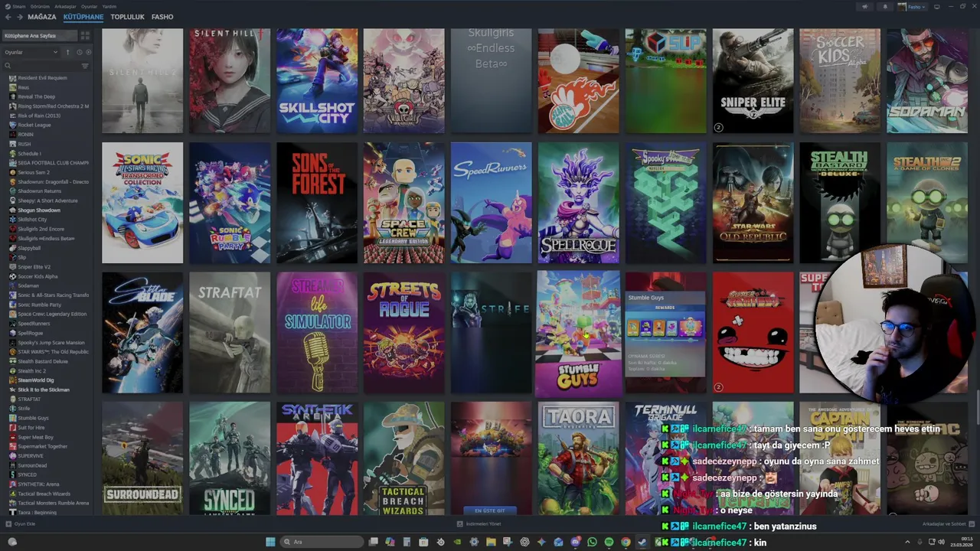Select Serious Sam 2 in sidebar
980x551 pixels.
(x=34, y=172)
